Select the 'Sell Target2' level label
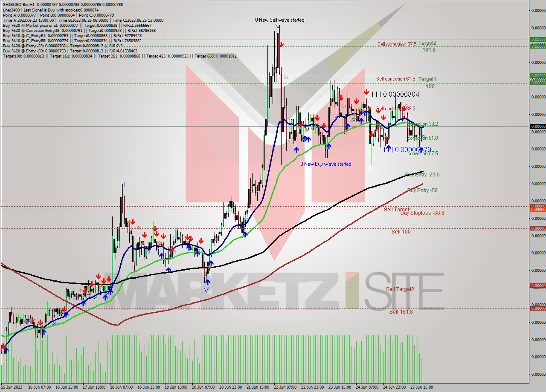This screenshot has width=546, height=392. pyautogui.click(x=400, y=289)
